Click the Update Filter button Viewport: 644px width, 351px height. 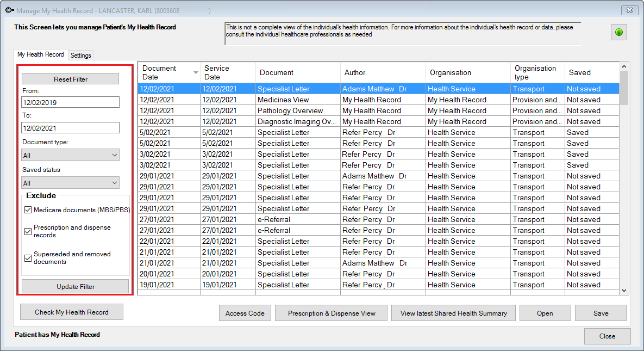pyautogui.click(x=75, y=286)
